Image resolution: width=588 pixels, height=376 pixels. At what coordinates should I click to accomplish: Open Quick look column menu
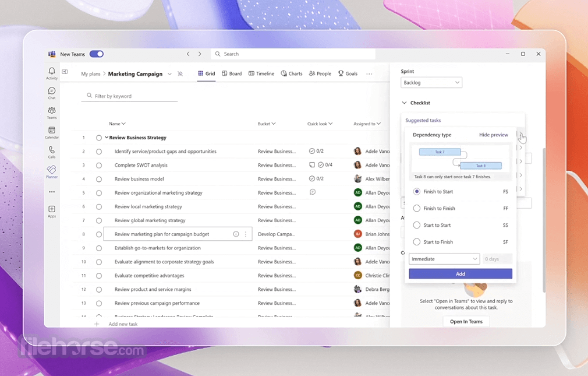pyautogui.click(x=320, y=124)
